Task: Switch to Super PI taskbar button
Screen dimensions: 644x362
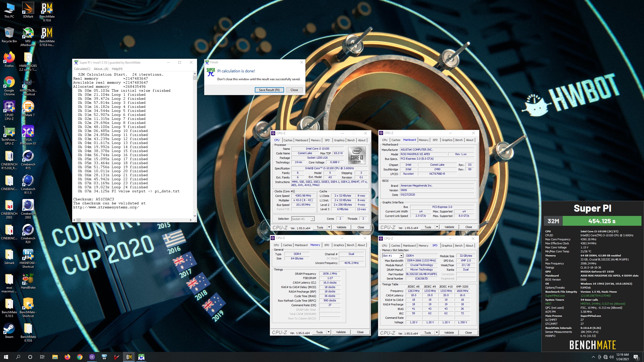Action: point(141,357)
